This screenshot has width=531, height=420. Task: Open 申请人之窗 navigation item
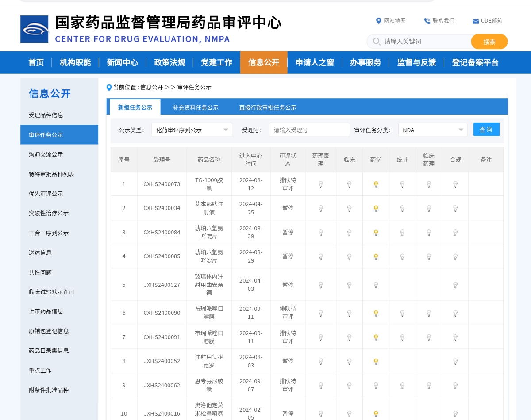[x=315, y=62]
